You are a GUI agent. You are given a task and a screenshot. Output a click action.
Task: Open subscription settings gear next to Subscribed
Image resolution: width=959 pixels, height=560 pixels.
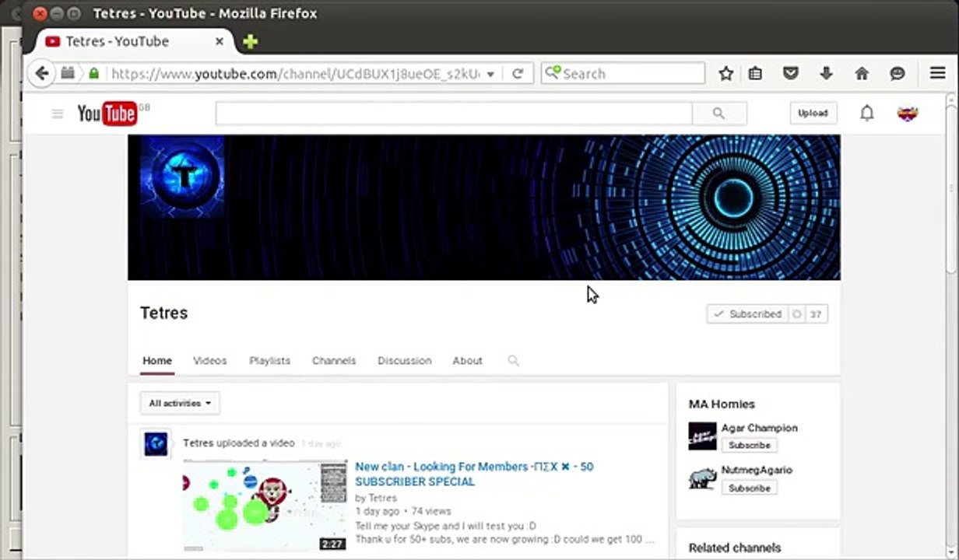tap(796, 314)
